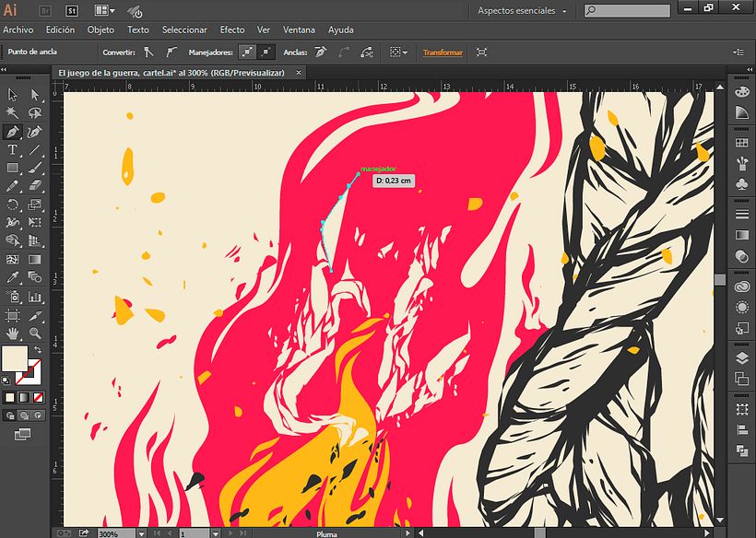Select the Direct Selection tool

[x=35, y=94]
